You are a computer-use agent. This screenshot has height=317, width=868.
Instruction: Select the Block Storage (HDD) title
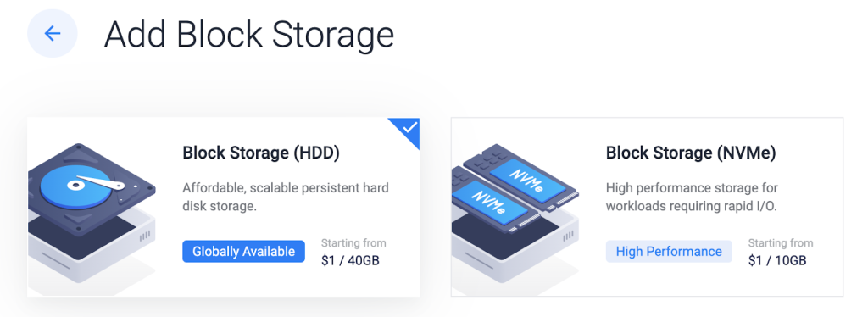click(261, 153)
